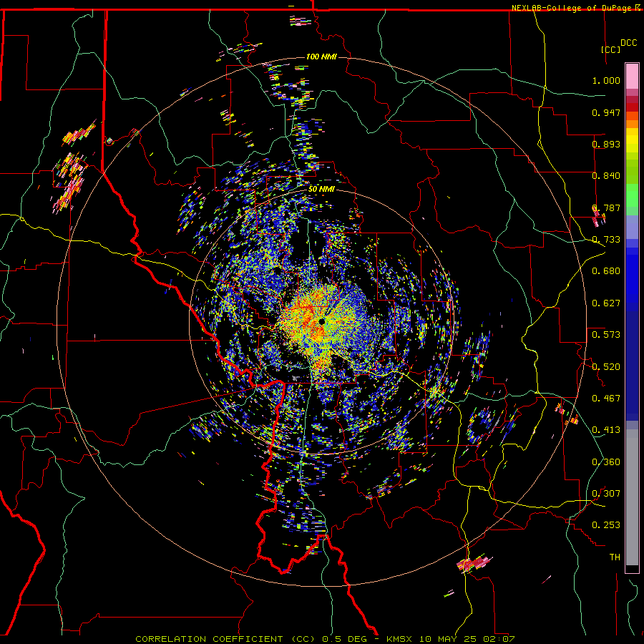644x644 pixels.
Task: Click the 0.573 color scale label
Action: 606,335
